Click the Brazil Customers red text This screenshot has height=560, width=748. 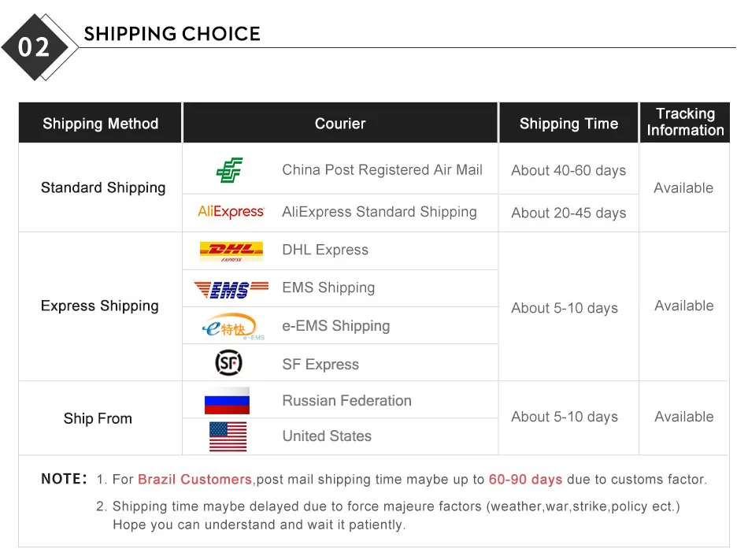click(x=194, y=479)
